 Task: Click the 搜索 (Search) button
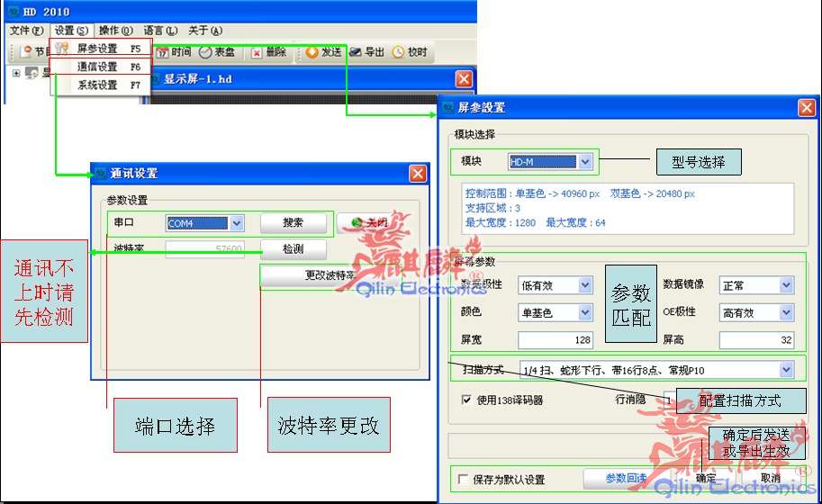[x=293, y=222]
